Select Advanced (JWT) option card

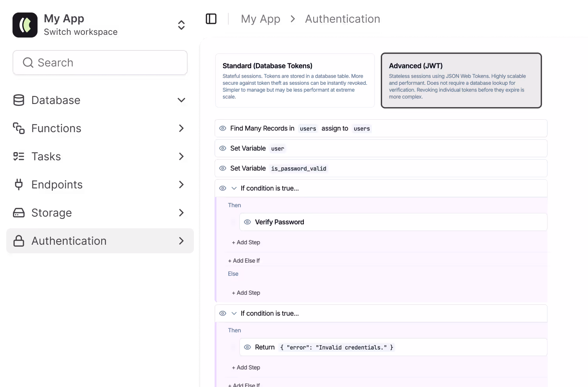pyautogui.click(x=461, y=81)
